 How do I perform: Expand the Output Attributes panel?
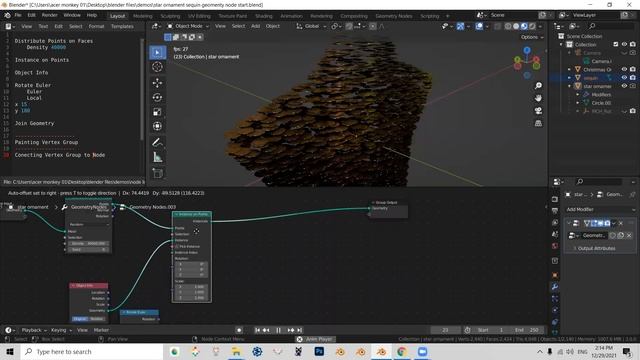[596, 248]
